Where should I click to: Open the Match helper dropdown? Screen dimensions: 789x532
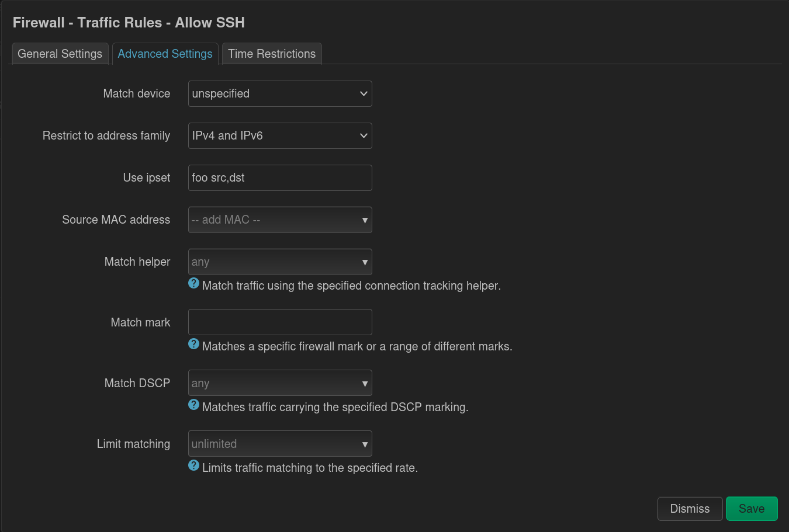(280, 262)
